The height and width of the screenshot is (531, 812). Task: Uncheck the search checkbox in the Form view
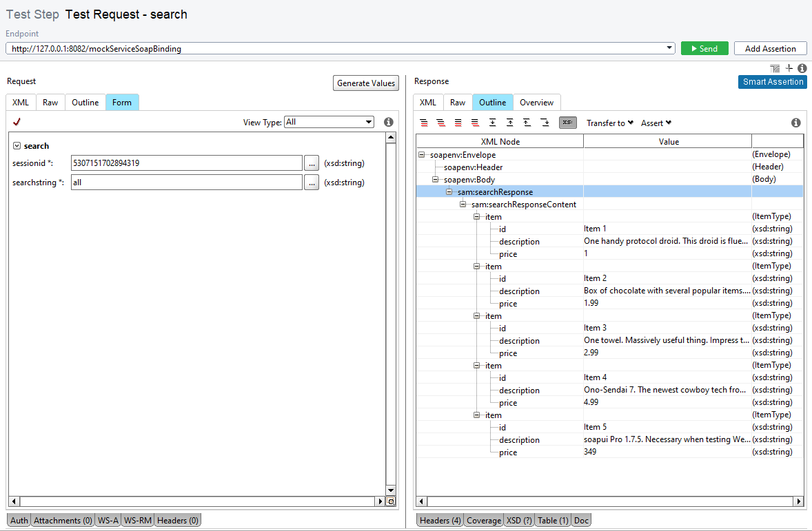(15, 145)
